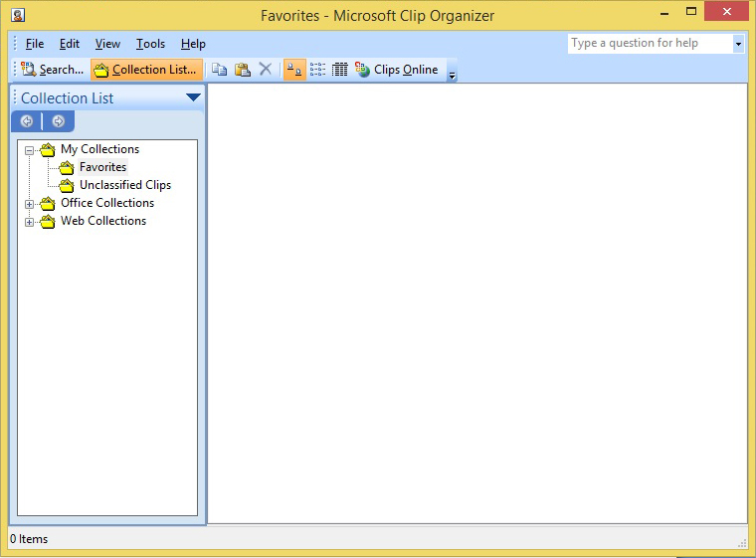Image resolution: width=756 pixels, height=558 pixels.
Task: Click the Favorites folder icon
Action: pyautogui.click(x=67, y=167)
